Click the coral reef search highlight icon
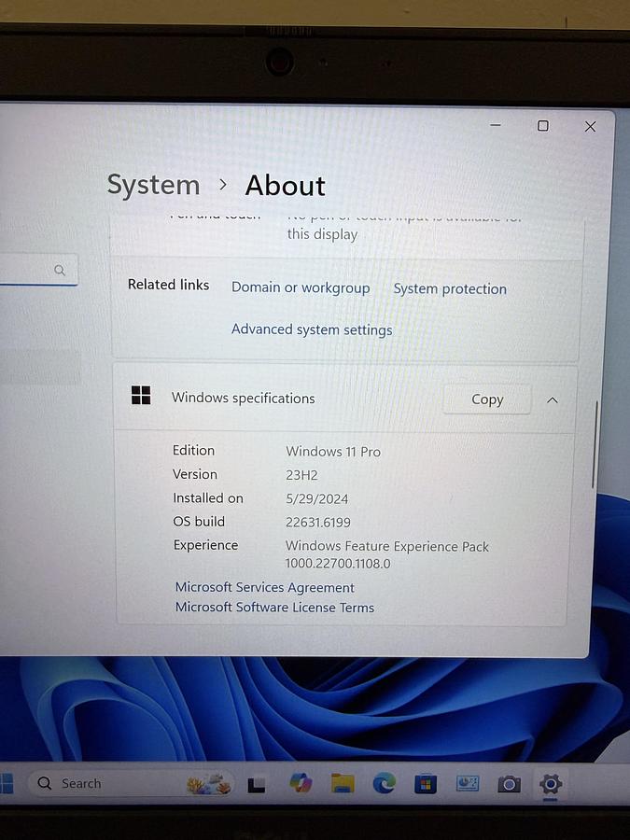630x840 pixels. (x=209, y=784)
